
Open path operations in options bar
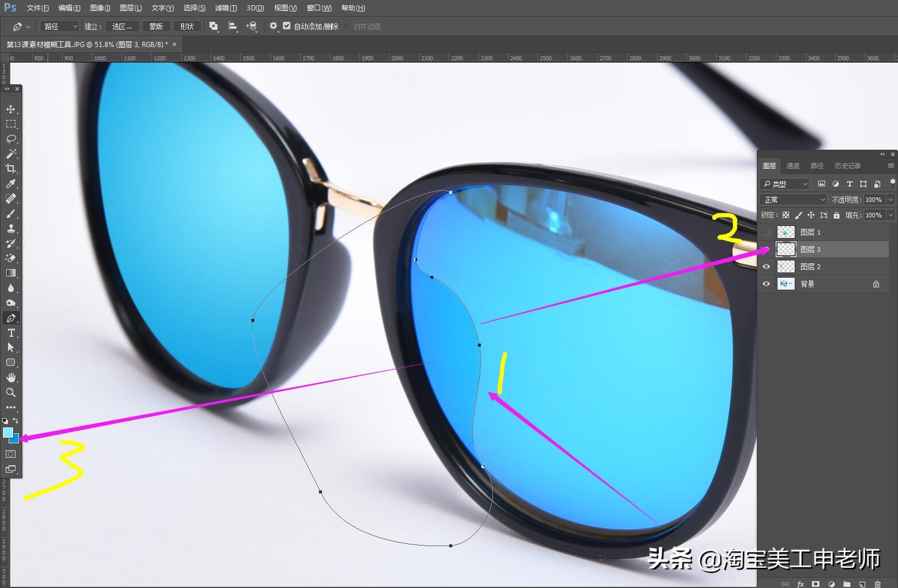coord(213,26)
